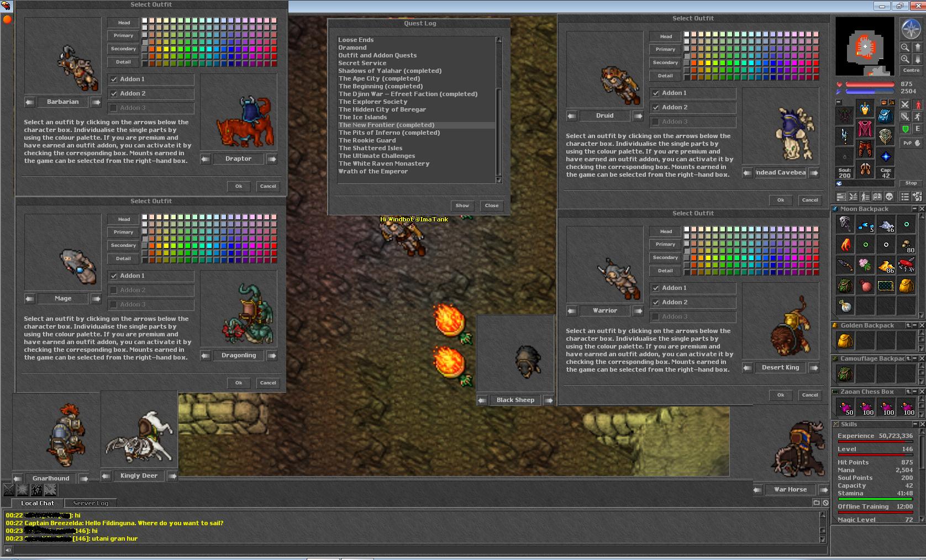Pick white swatch in Druid outfit palette
This screenshot has height=560, width=926.
[687, 34]
